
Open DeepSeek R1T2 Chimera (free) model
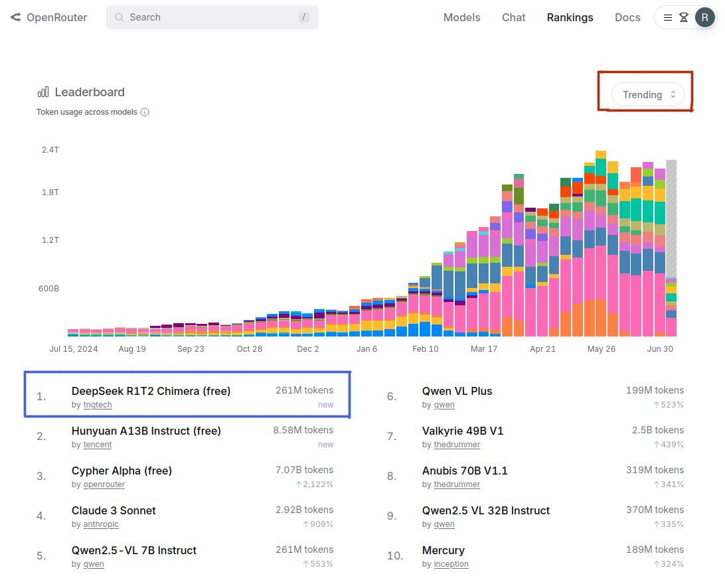[x=151, y=391]
